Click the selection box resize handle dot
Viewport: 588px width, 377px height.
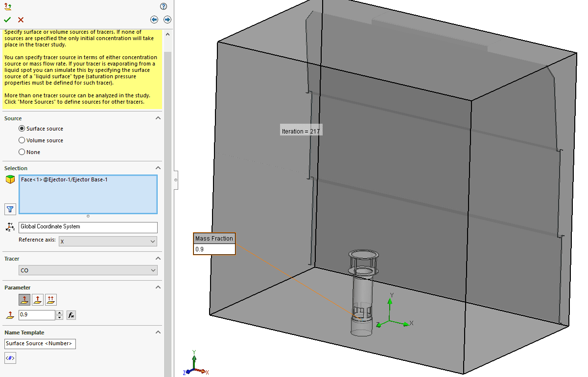(88, 216)
